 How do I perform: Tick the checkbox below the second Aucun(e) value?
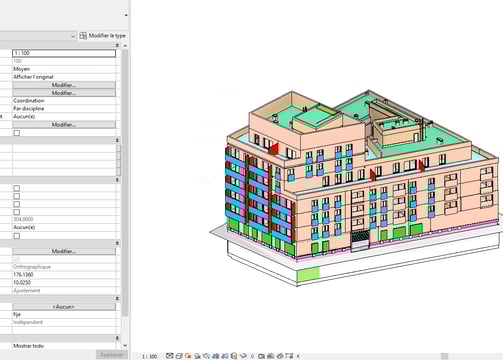(x=17, y=236)
